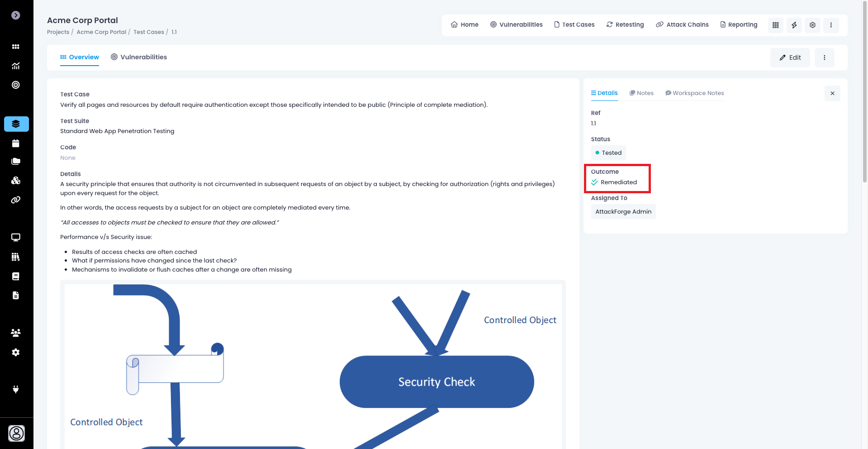Switch to the Vulnerabilities tab under Overview
Viewport: 868px width, 449px height.
pyautogui.click(x=139, y=57)
